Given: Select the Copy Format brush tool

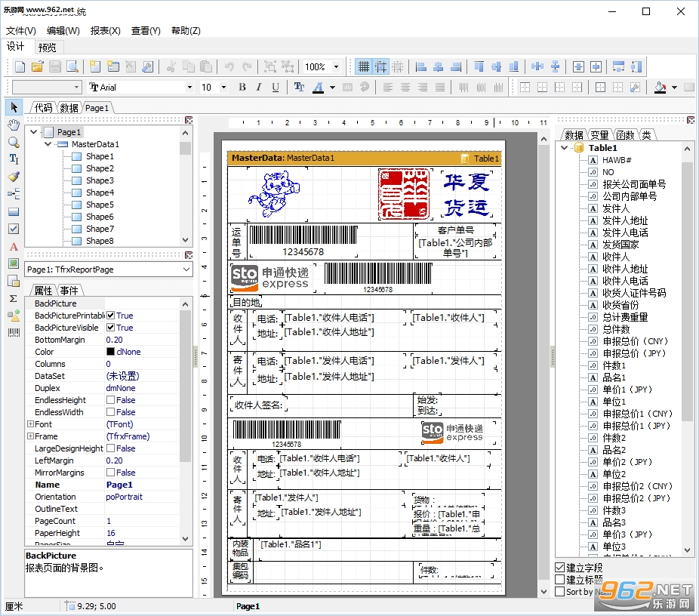Looking at the screenshot, I should [x=14, y=177].
